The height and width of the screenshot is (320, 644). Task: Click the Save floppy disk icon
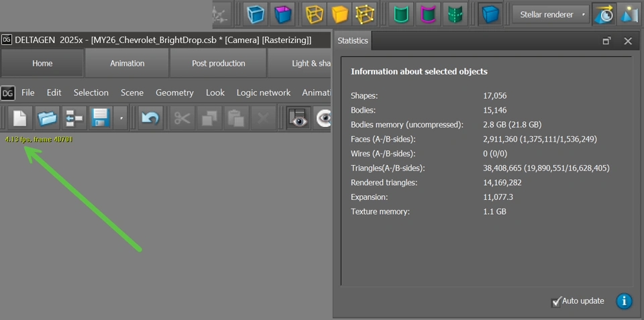click(x=99, y=118)
